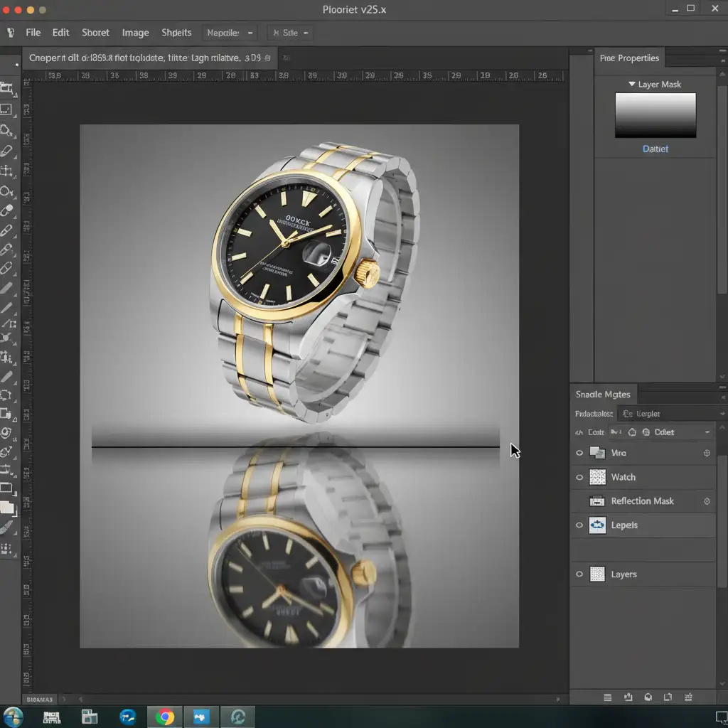Click the Dattet link under the mask preview
Viewport: 728px width, 728px height.
pyautogui.click(x=655, y=149)
